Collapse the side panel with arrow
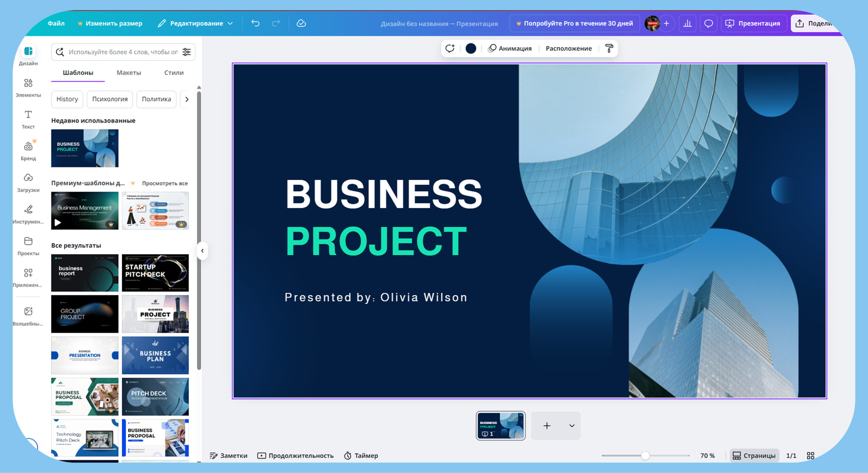The image size is (868, 473). pyautogui.click(x=202, y=251)
